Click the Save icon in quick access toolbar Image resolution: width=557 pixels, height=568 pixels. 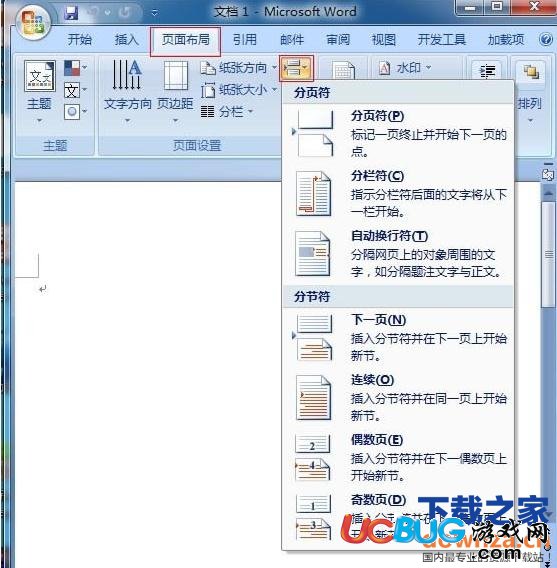tap(71, 13)
